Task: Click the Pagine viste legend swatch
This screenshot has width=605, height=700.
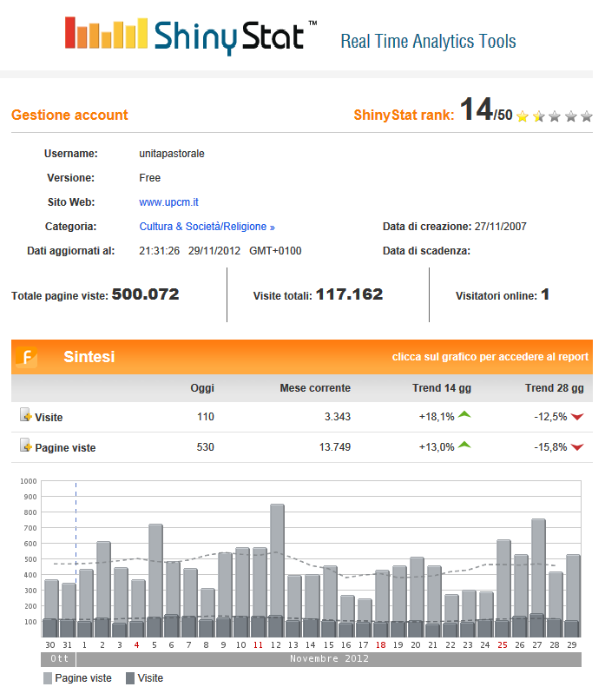Action: point(48,678)
